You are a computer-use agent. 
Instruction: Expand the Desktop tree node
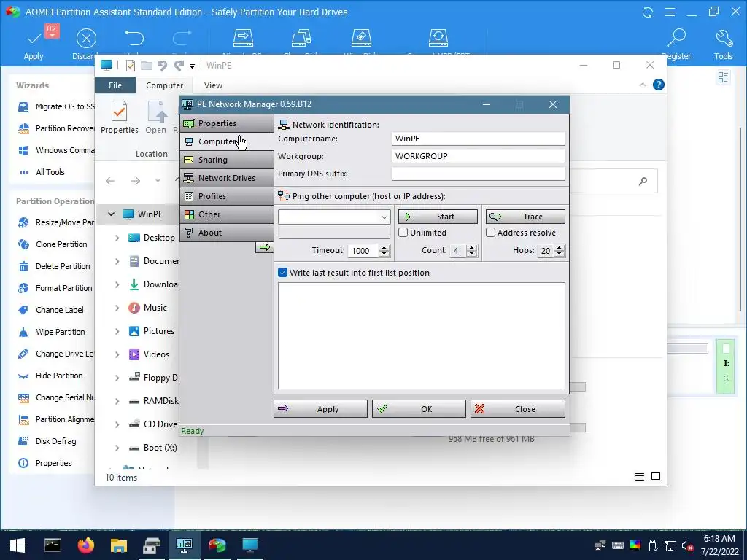coord(117,238)
